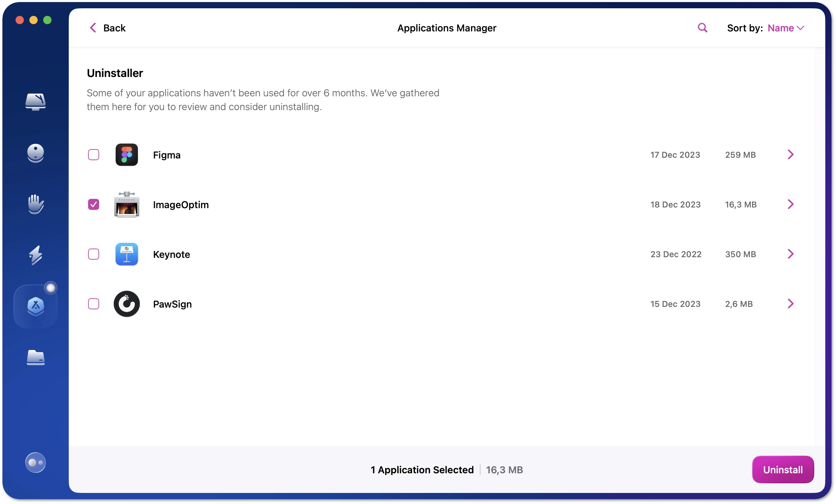Click the back arrow chevron
Viewport: 836px width, 504px height.
(93, 28)
